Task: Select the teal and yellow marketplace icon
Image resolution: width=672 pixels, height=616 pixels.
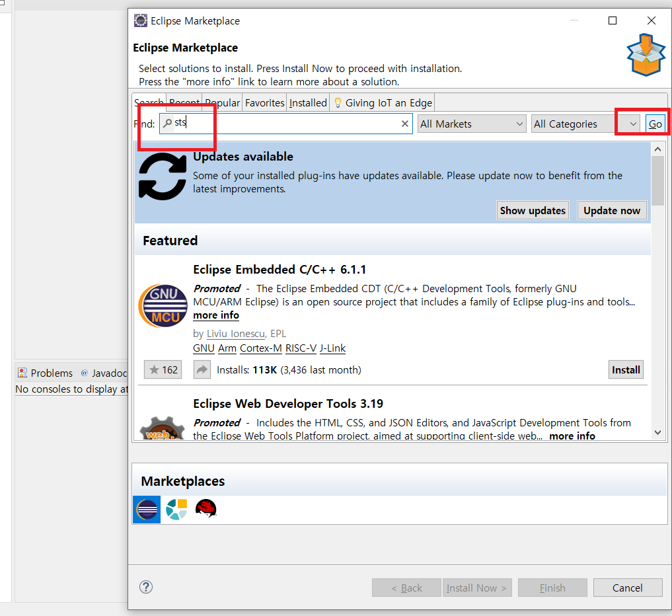Action: pos(176,510)
